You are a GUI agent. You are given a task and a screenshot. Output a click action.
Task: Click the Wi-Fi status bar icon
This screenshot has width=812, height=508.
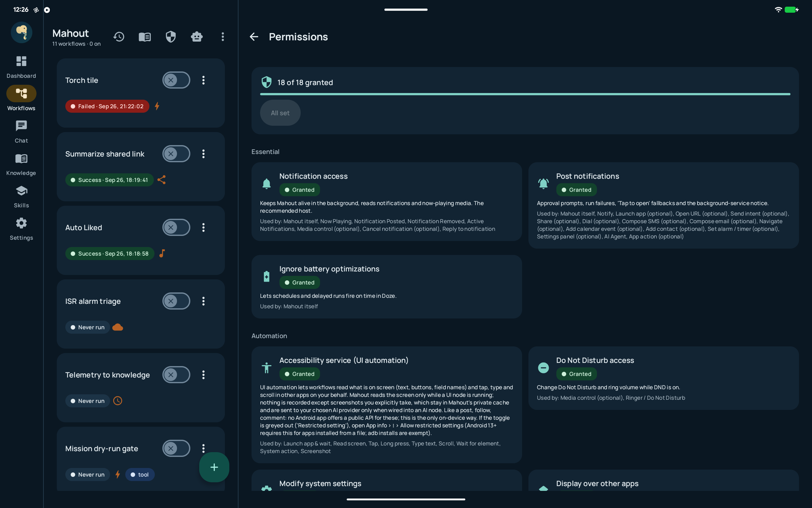pos(778,10)
